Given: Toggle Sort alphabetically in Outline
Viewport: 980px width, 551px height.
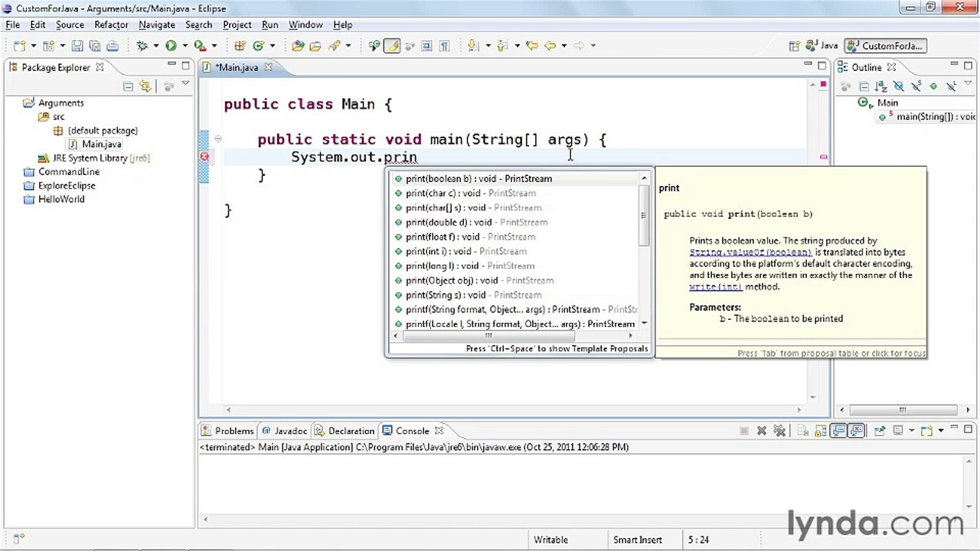Looking at the screenshot, I should tap(881, 86).
